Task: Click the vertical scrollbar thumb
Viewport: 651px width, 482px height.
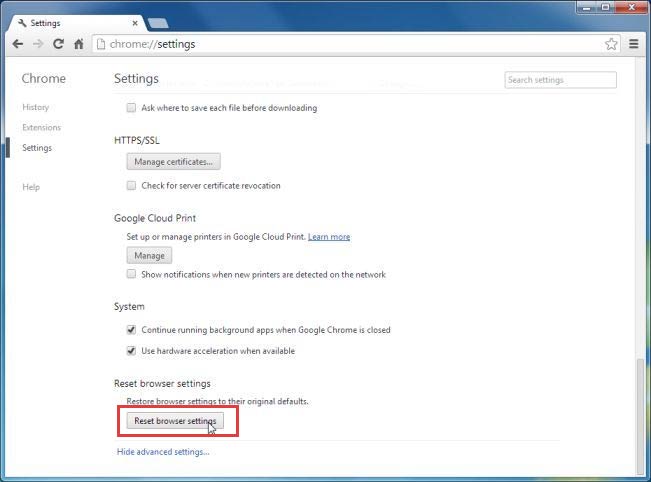Action: pyautogui.click(x=640, y=416)
